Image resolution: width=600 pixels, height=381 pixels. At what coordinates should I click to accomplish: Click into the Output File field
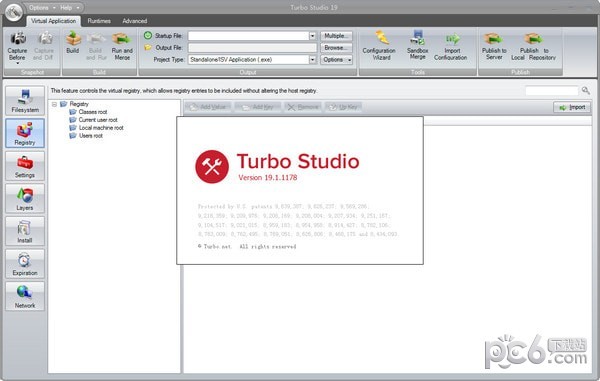coord(253,47)
